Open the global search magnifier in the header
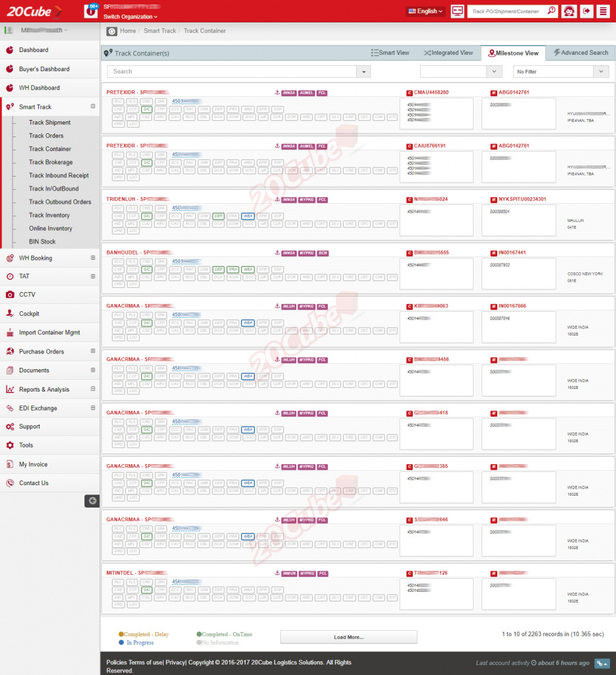 [x=551, y=11]
